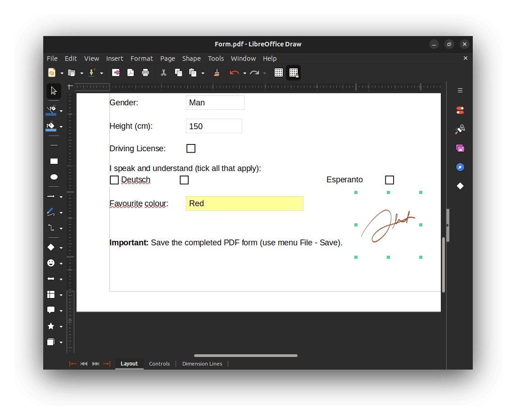The height and width of the screenshot is (420, 516).
Task: Click the Export icon
Action: click(x=116, y=72)
